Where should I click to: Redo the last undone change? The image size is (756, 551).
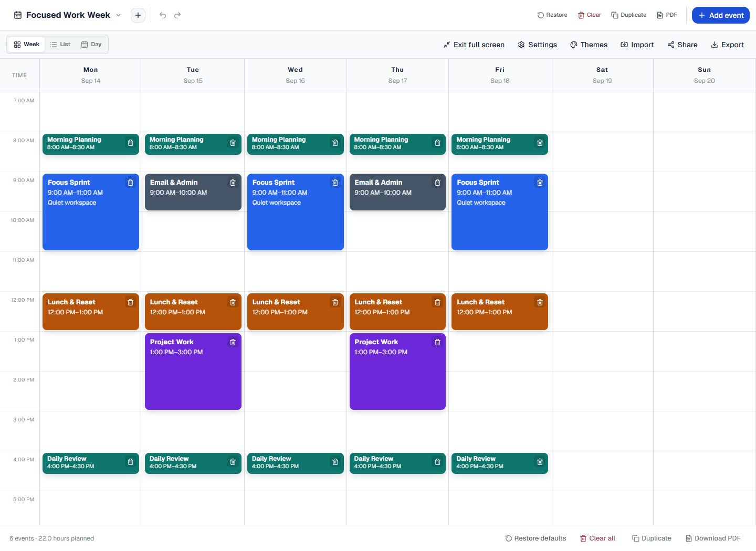point(177,15)
